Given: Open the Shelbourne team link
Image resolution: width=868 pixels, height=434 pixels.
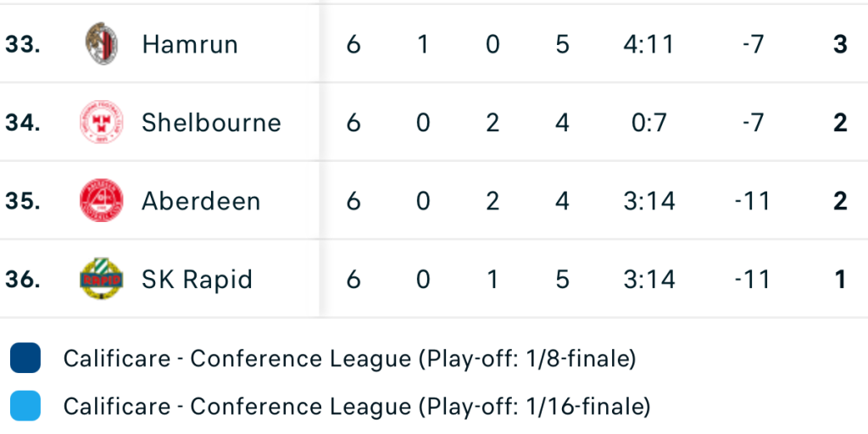Looking at the screenshot, I should 211,122.
